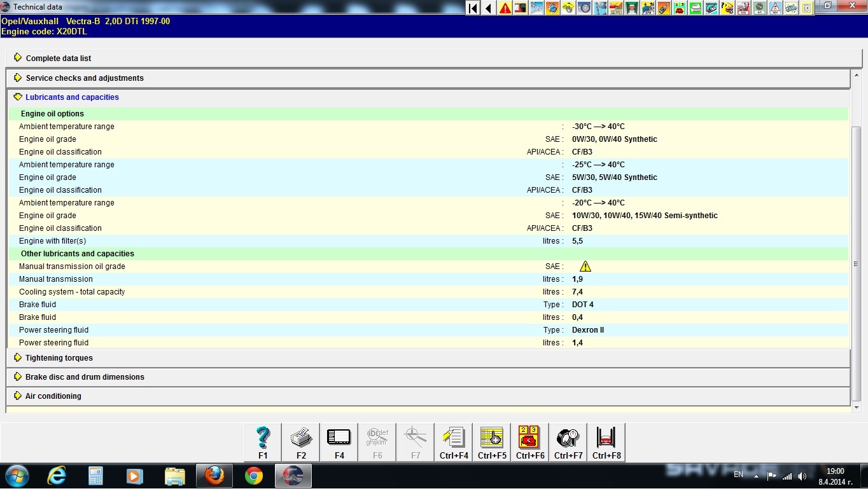Go to first page with the bar-arrow icon
Viewport: 868px width, 491px height.
[x=473, y=8]
